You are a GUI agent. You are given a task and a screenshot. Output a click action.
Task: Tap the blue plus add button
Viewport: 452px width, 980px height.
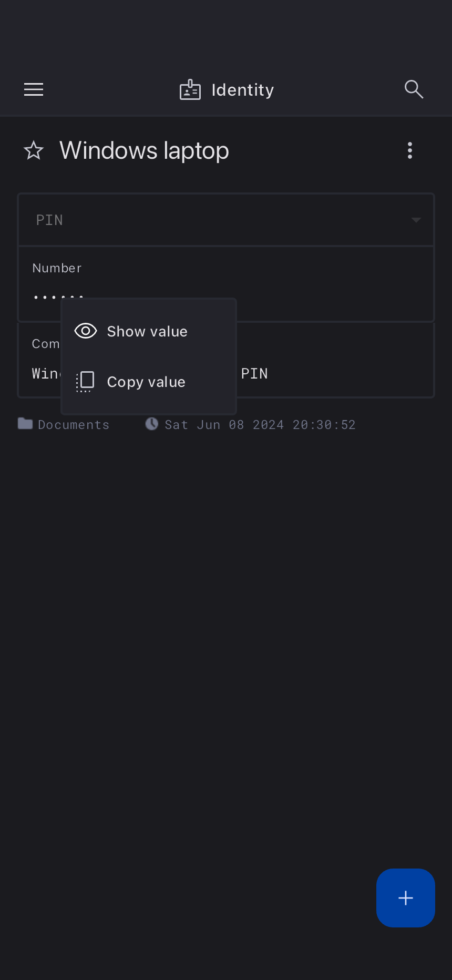coord(405,898)
